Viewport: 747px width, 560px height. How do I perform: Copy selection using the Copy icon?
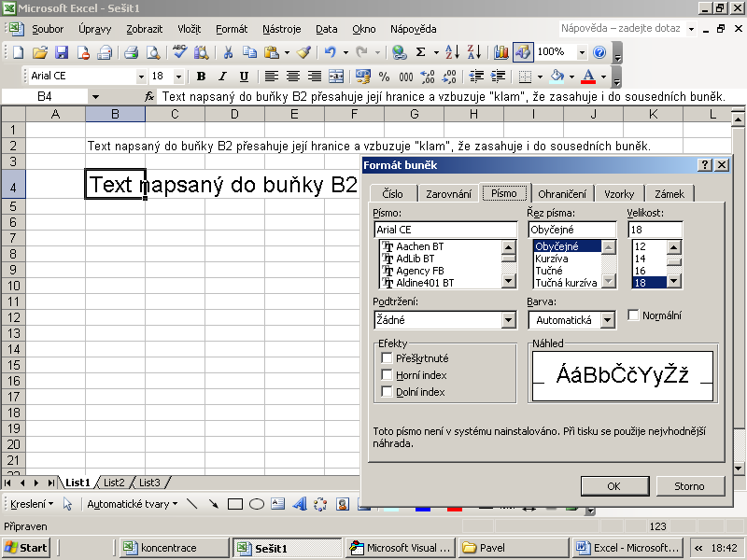[249, 52]
